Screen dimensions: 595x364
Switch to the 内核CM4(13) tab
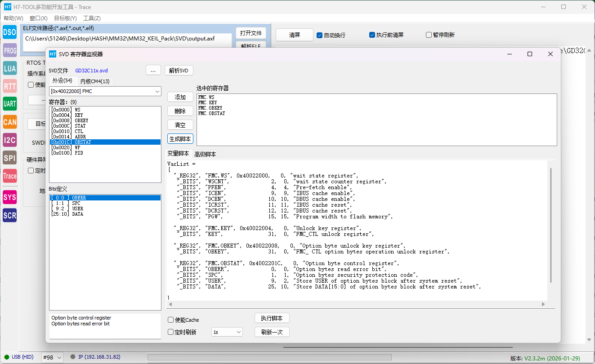tap(95, 81)
